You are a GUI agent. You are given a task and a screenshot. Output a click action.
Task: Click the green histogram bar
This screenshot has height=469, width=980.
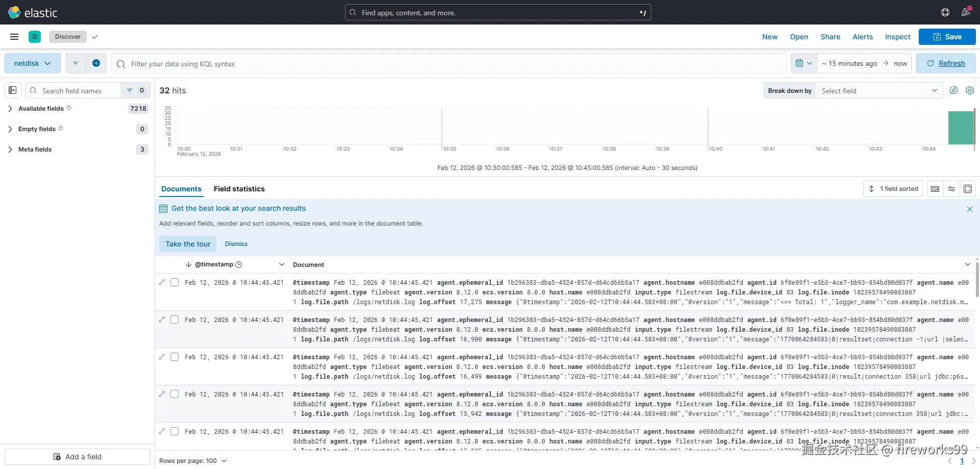coord(961,128)
